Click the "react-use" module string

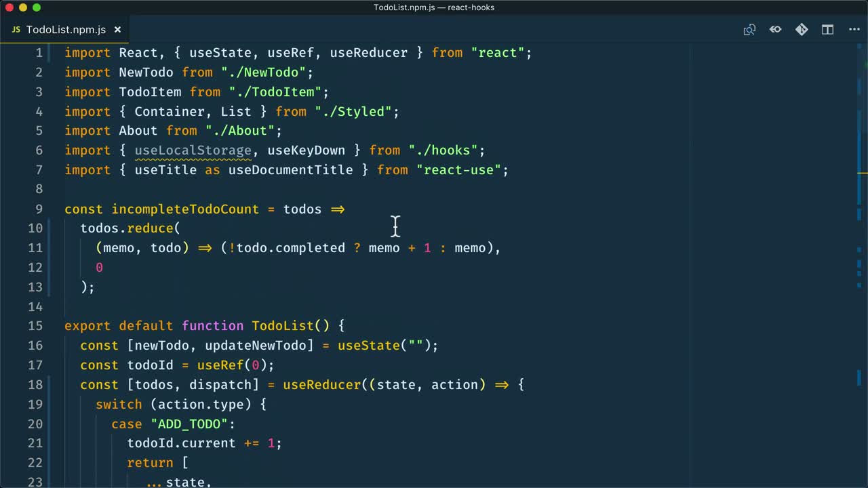click(x=458, y=170)
